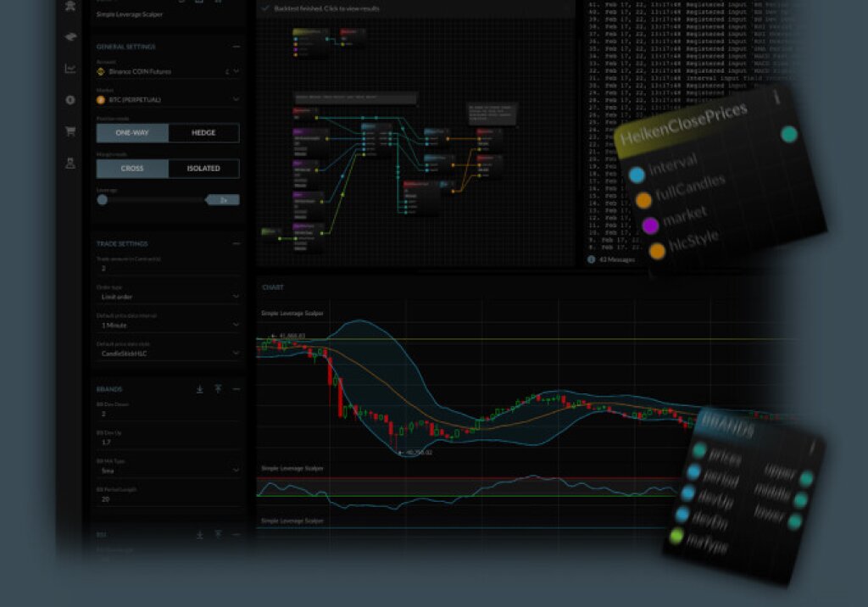Image resolution: width=868 pixels, height=607 pixels.
Task: Click the download icon in BBANDS section header
Action: tap(200, 389)
